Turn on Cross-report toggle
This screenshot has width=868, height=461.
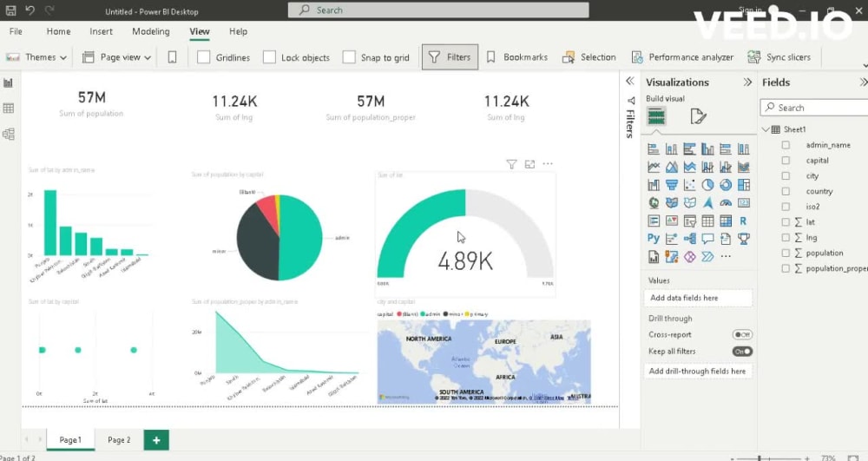click(x=742, y=335)
